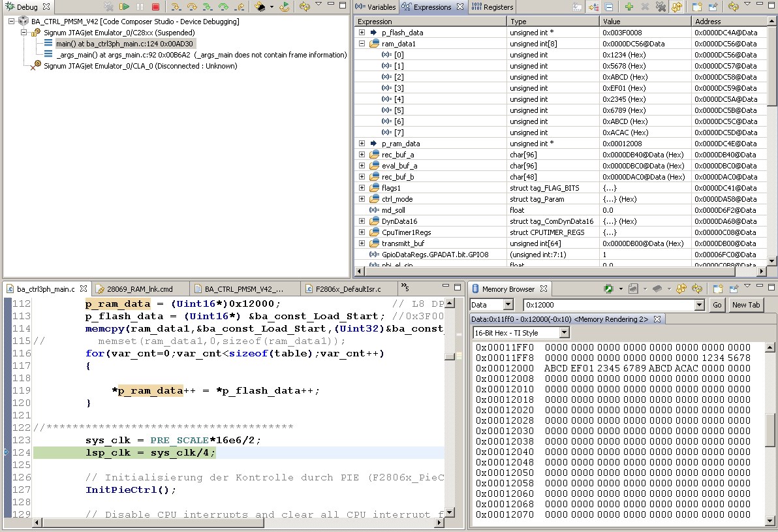Click the Step Into icon in Debug toolbar
778x532 pixels.
[176, 7]
